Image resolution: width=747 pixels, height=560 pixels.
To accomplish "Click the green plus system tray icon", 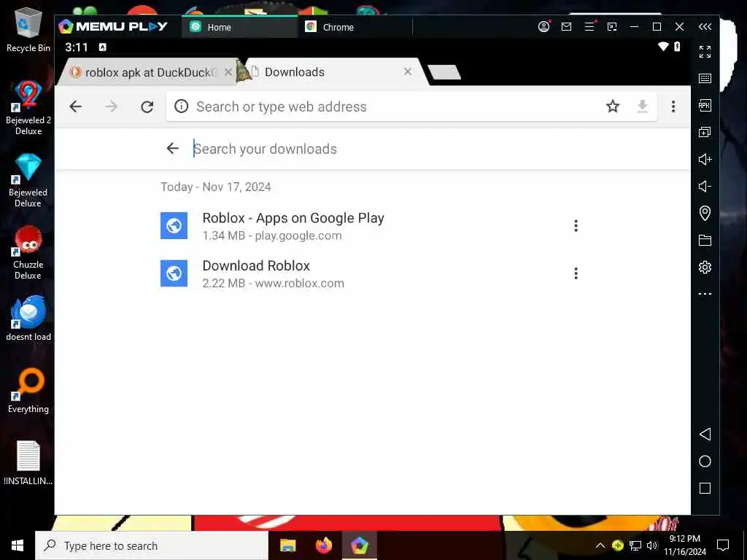I will [x=618, y=545].
